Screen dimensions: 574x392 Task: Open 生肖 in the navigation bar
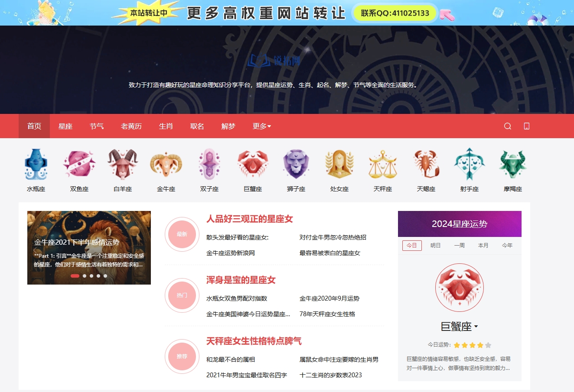coord(166,126)
